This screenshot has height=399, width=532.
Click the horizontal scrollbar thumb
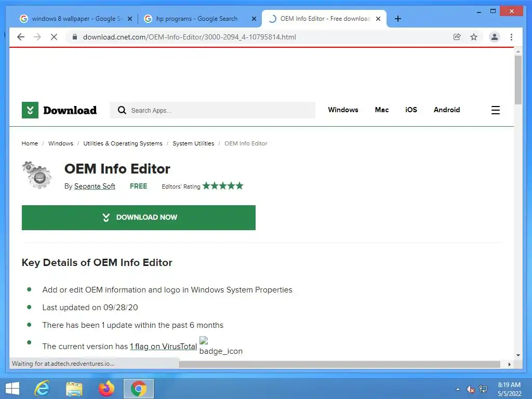click(x=339, y=364)
